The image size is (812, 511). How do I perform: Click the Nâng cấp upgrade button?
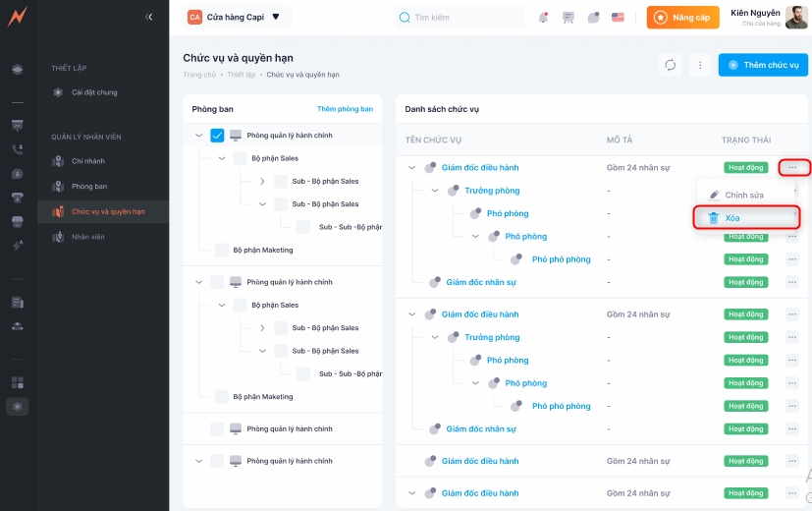[682, 18]
